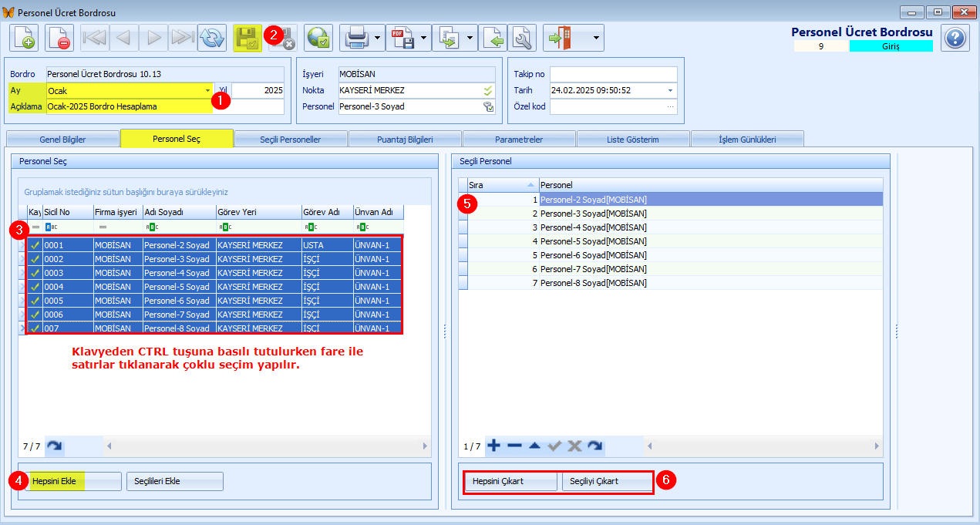Viewport: 980px width, 525px height.
Task: Sort by the Sıra column header
Action: (502, 185)
